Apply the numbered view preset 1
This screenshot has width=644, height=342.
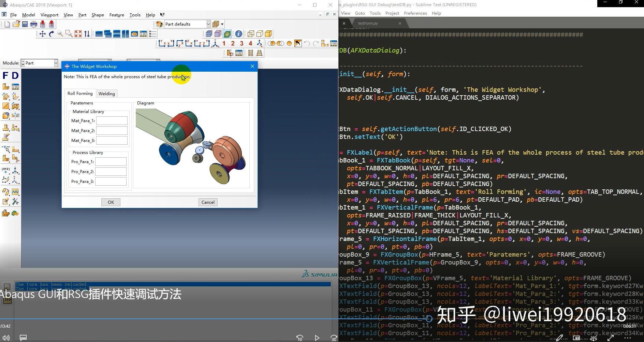[224, 43]
